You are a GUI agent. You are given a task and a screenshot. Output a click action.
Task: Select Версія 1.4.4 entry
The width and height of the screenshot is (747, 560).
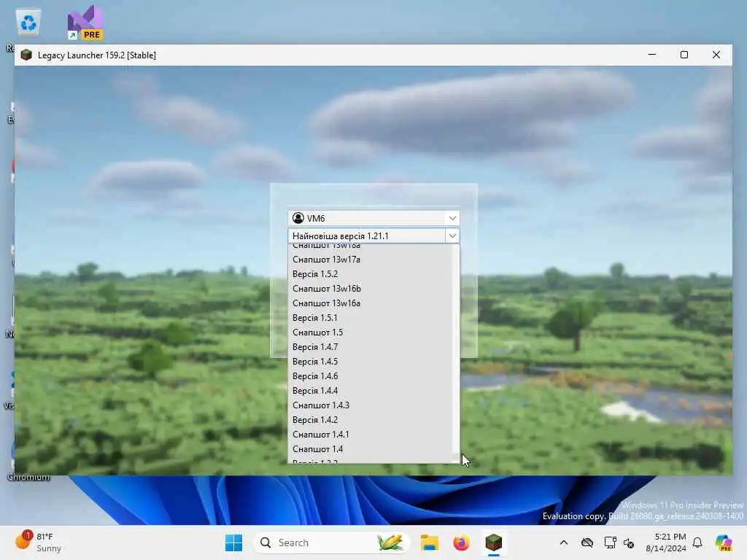pyautogui.click(x=370, y=391)
